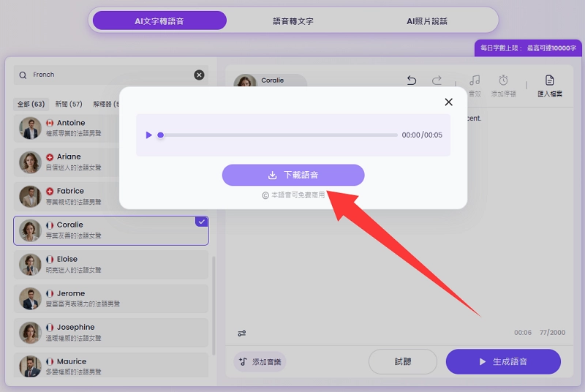Viewport: 585px width, 392px height.
Task: Click the Canada flag beside Antoine
Action: tap(50, 123)
